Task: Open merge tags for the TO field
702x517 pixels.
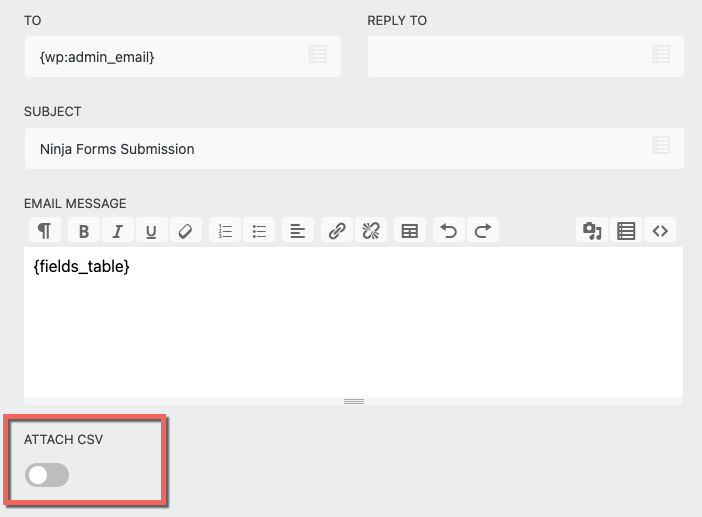Action: click(x=317, y=55)
